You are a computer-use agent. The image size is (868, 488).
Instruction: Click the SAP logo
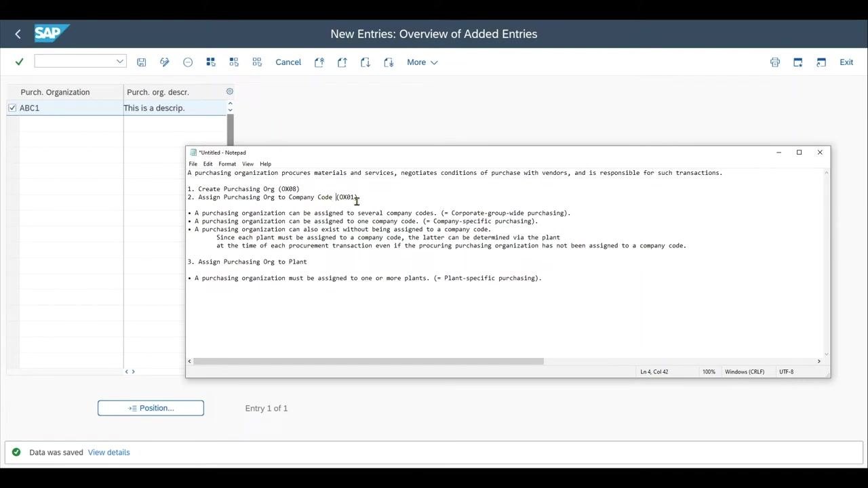coord(52,33)
